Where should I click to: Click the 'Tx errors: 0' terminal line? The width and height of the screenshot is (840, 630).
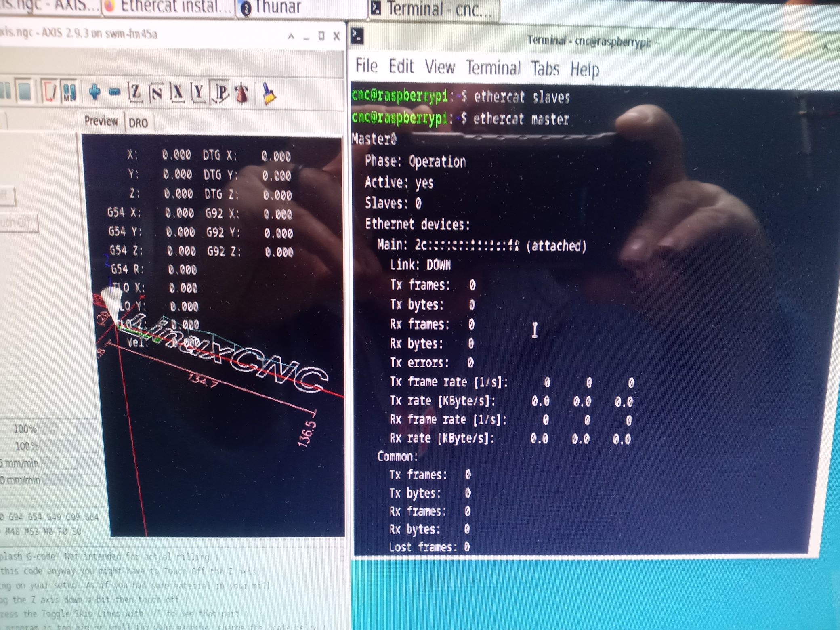tap(432, 363)
